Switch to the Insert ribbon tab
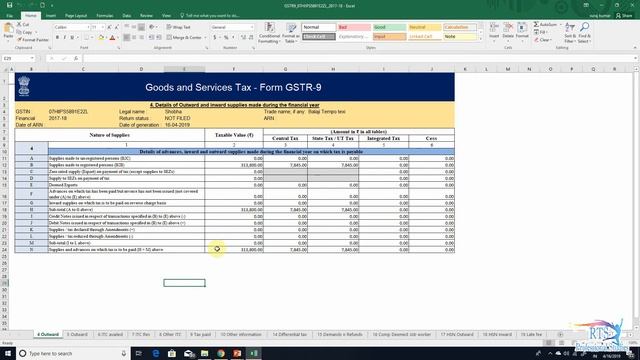Screen dimensions: 640x360 tap(51, 16)
